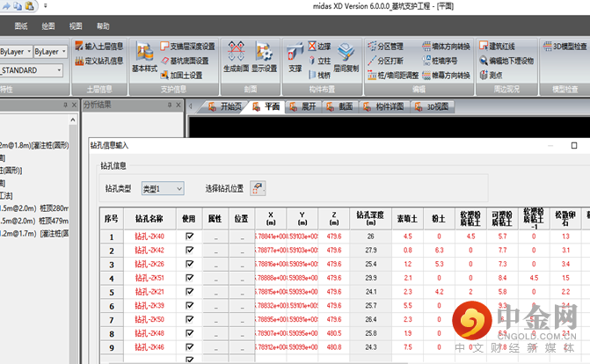Click the tab strip left scroll arrow
This screenshot has width=590, height=364.
[191, 106]
